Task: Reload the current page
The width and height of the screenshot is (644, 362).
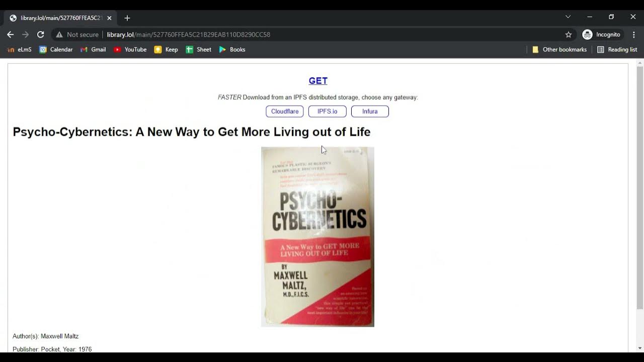Action: coord(41,35)
